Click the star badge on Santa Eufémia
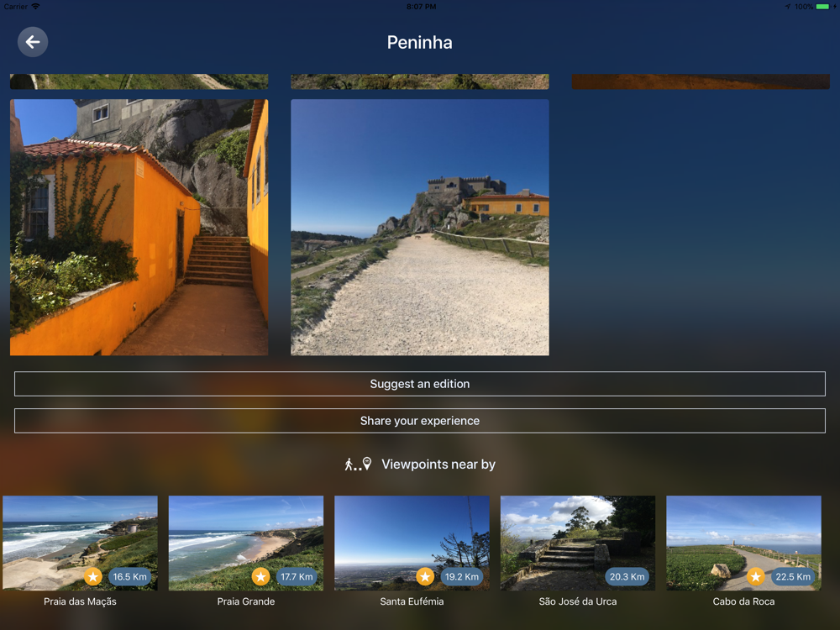Image resolution: width=840 pixels, height=630 pixels. pyautogui.click(x=425, y=577)
